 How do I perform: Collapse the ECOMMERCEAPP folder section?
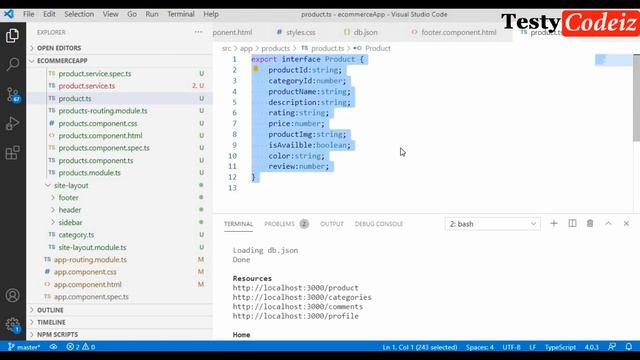(x=120, y=60)
